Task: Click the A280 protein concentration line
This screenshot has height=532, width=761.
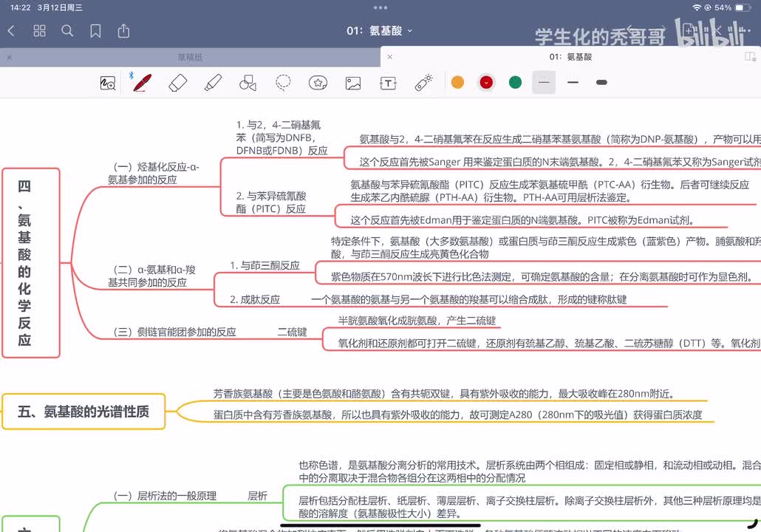Action: (457, 415)
